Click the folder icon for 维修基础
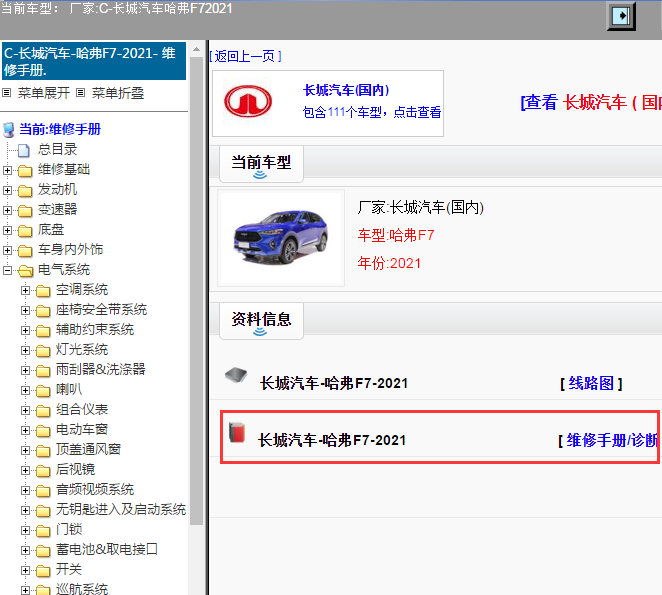Image resolution: width=662 pixels, height=595 pixels. tap(25, 171)
